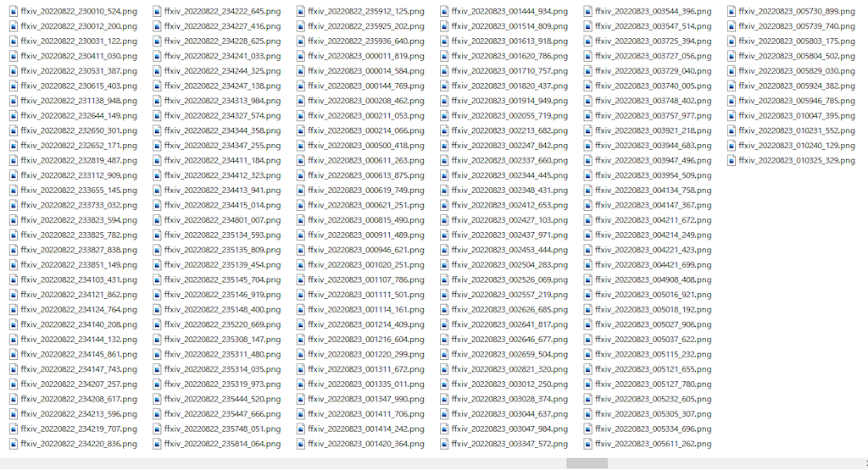Click filename ffxiv_20220823_003347_572.png
Screen dimensions: 868x470
[509, 444]
